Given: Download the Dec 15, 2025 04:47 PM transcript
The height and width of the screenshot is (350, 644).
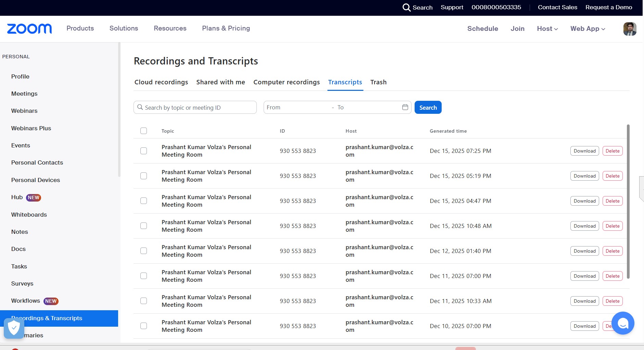Looking at the screenshot, I should click(585, 201).
